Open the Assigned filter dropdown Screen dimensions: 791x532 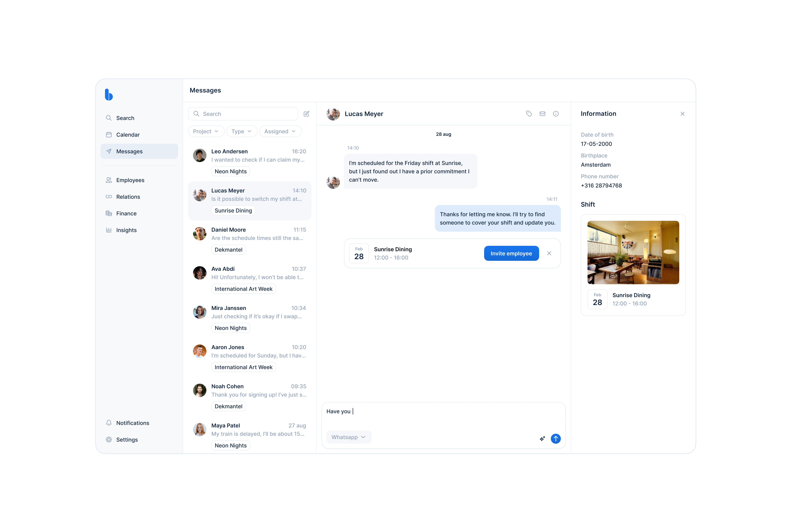(280, 131)
